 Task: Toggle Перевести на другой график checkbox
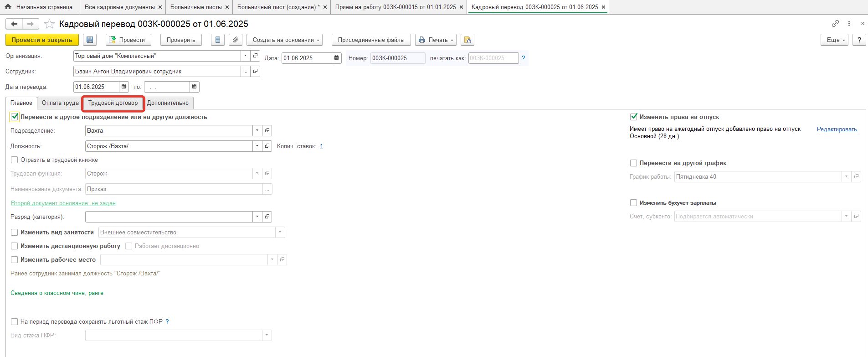click(633, 163)
